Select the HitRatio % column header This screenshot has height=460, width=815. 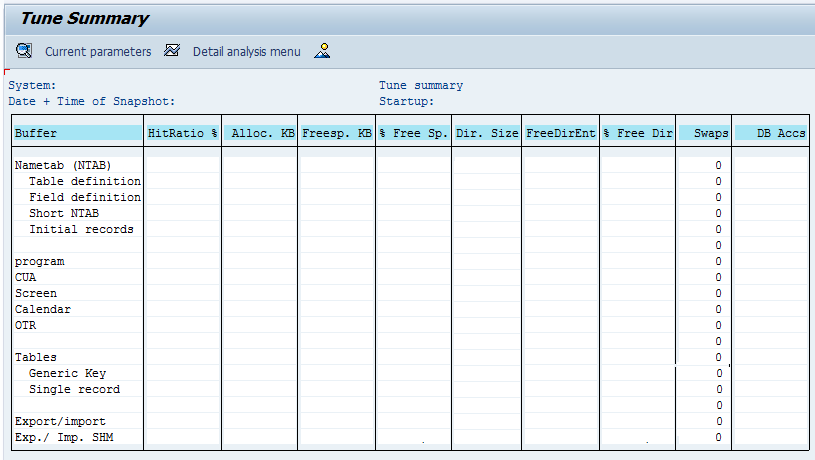pyautogui.click(x=182, y=133)
